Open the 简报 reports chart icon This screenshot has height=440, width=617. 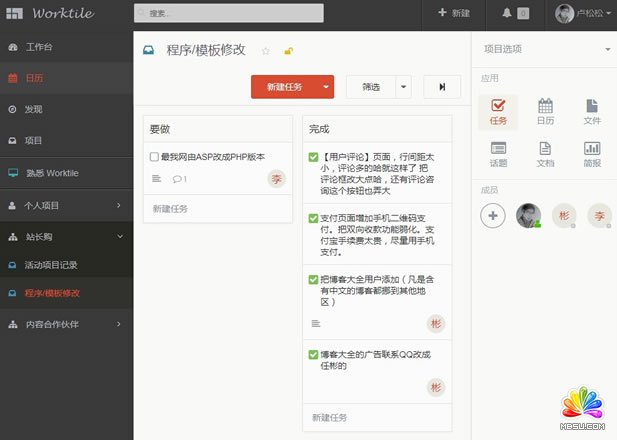(x=592, y=153)
